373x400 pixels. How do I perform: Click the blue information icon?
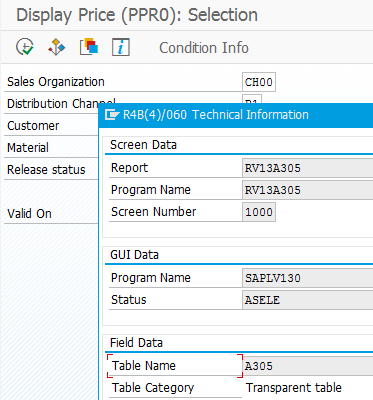[x=120, y=47]
